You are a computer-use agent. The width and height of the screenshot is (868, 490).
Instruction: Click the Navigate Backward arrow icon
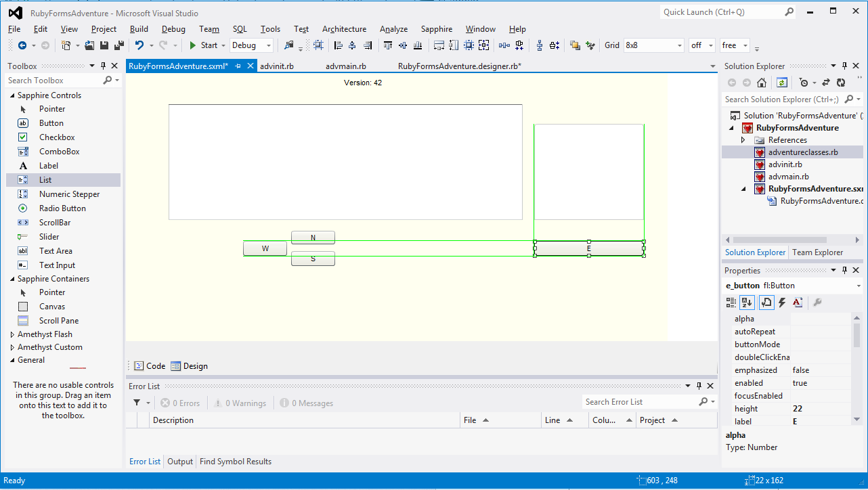(22, 45)
